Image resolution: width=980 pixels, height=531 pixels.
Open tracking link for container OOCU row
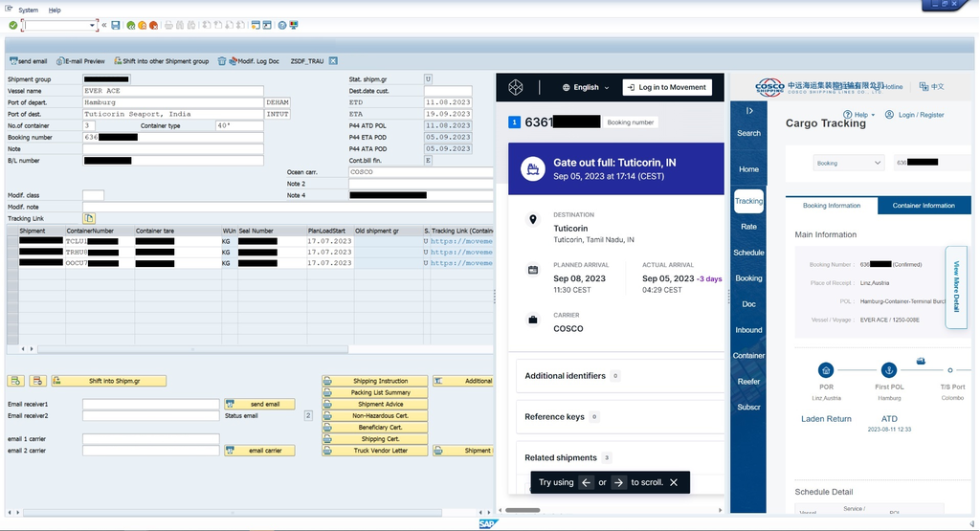tap(461, 263)
